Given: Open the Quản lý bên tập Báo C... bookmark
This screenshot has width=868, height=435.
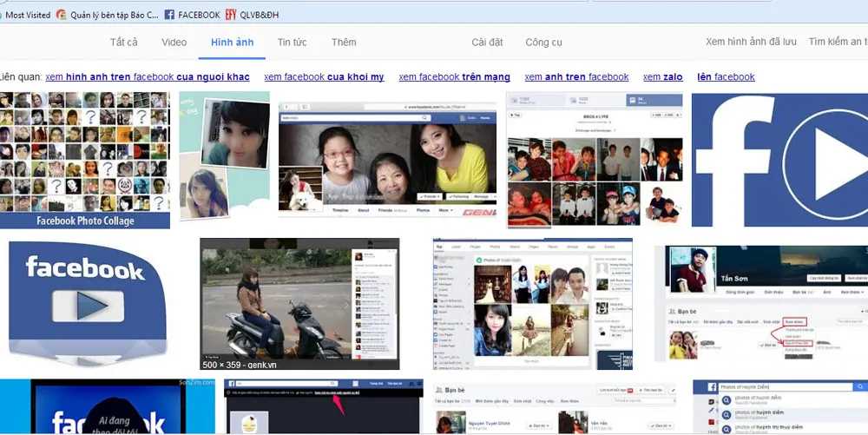Looking at the screenshot, I should [x=108, y=15].
